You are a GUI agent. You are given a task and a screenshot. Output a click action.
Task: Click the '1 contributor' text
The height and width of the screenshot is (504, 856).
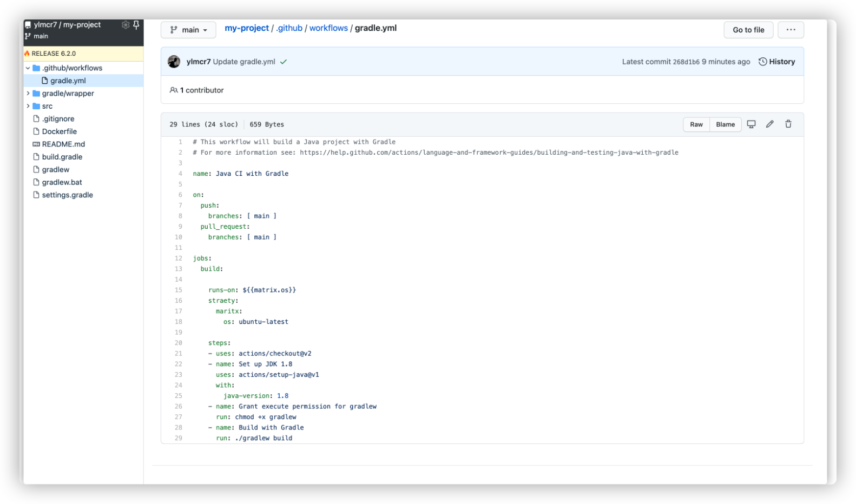[202, 90]
